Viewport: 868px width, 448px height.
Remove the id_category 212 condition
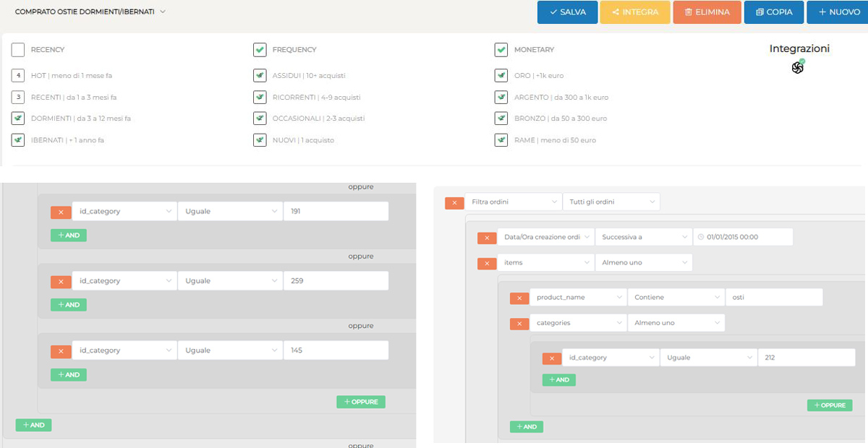point(552,358)
